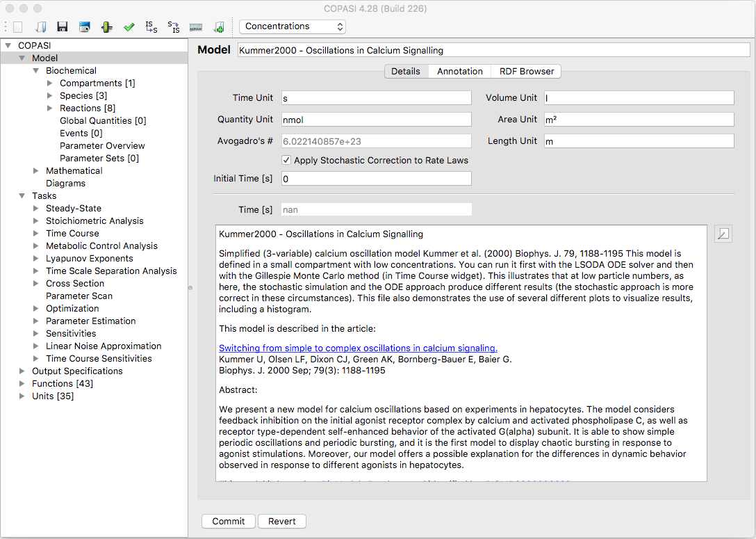The image size is (756, 539).
Task: Expand the Functions [43] triangle
Action: point(22,384)
